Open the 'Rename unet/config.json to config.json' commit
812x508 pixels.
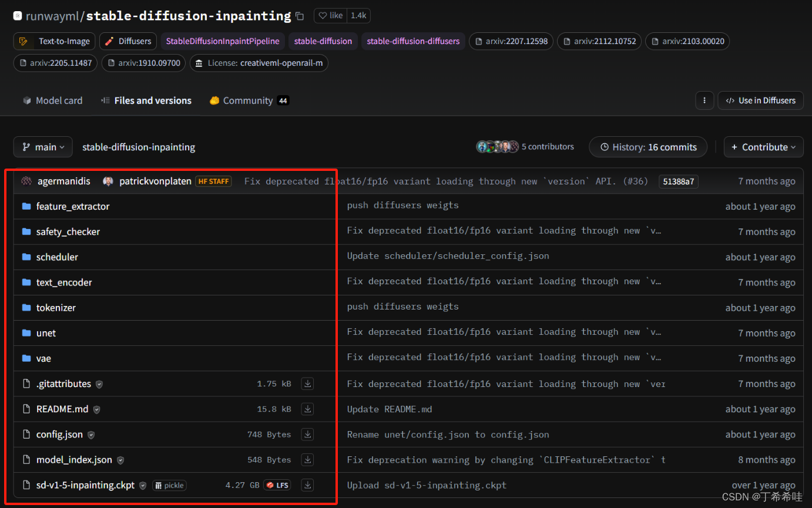point(448,435)
